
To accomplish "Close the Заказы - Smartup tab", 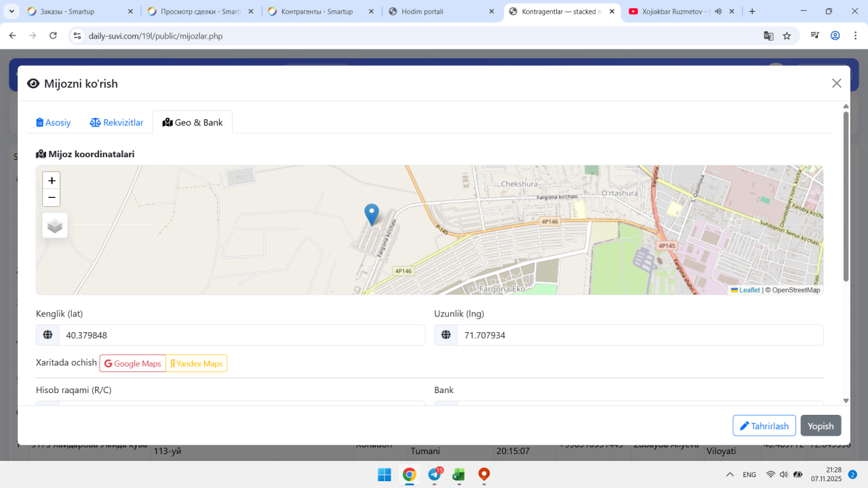I will tap(130, 12).
